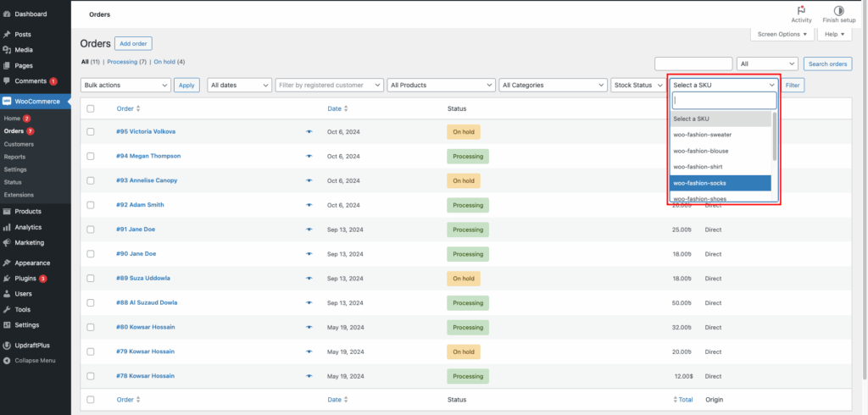Viewport: 868px width, 415px height.
Task: Click the preview eye icon for order #95
Action: [309, 131]
